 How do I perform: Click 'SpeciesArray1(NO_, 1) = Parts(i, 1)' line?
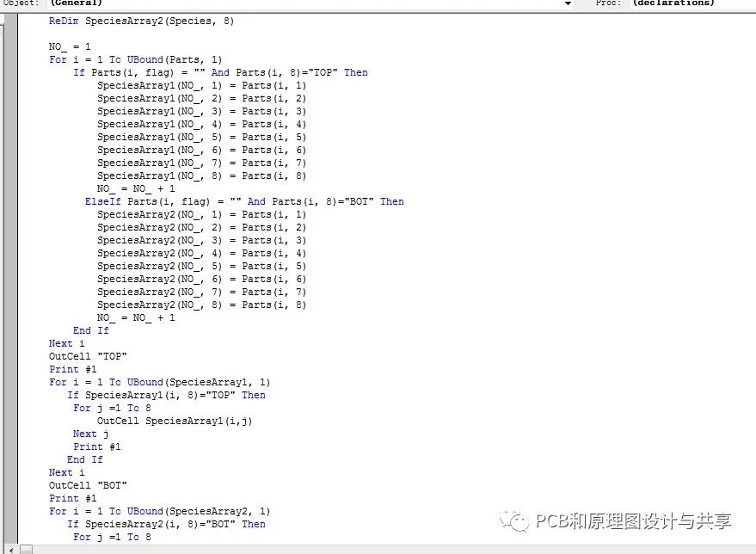(201, 85)
